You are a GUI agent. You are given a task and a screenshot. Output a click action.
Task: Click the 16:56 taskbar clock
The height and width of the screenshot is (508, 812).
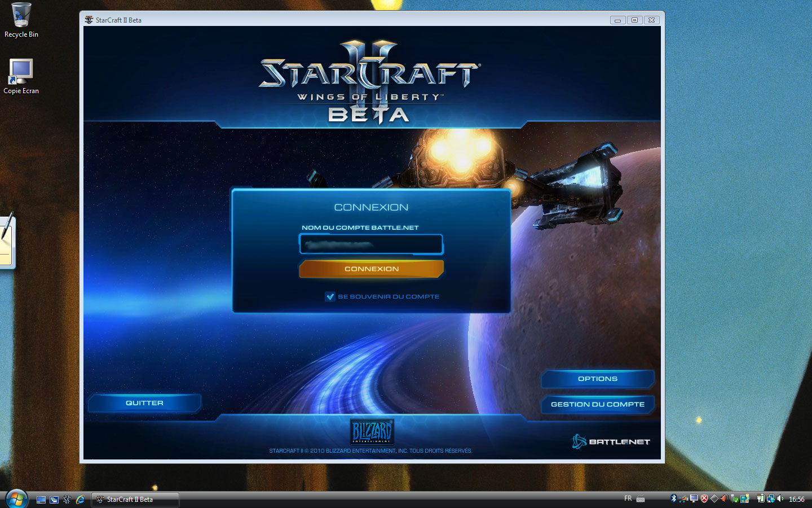(796, 499)
